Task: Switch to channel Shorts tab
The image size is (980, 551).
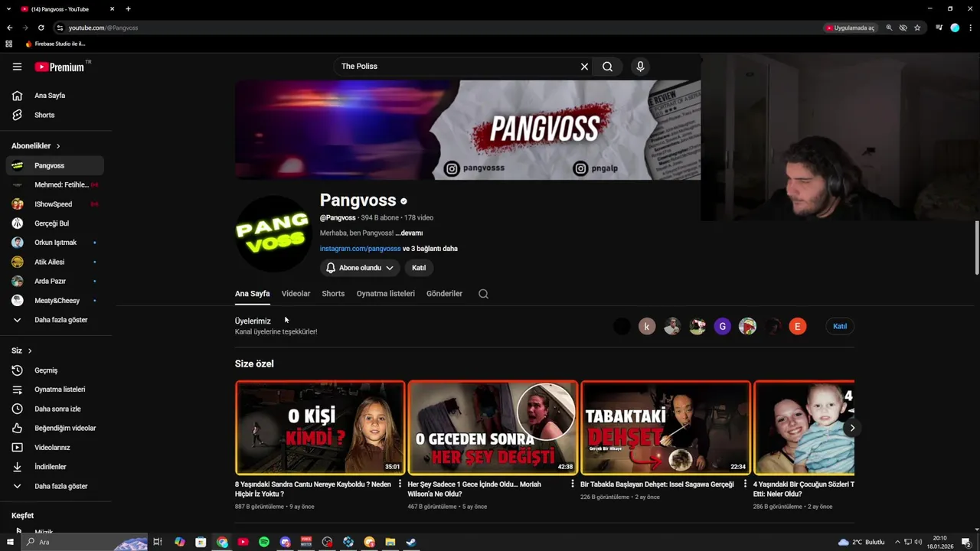Action: 333,294
